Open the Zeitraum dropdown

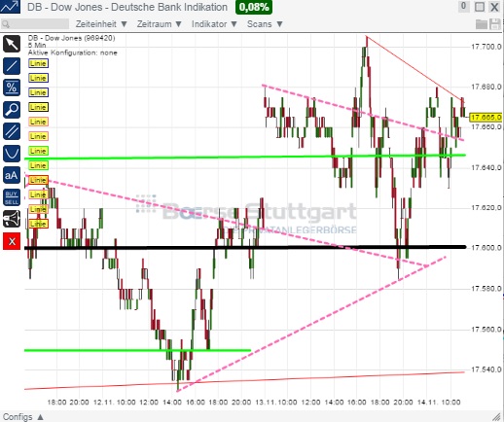click(159, 24)
